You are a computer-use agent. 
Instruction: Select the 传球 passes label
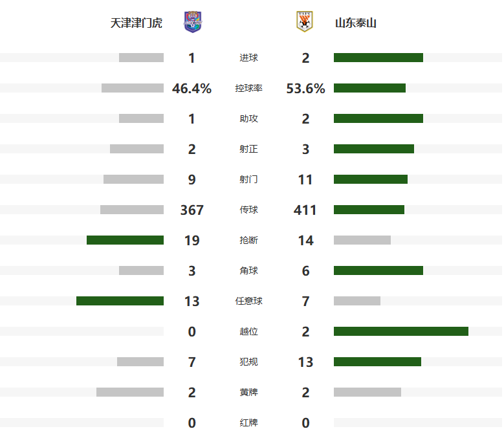(x=248, y=210)
